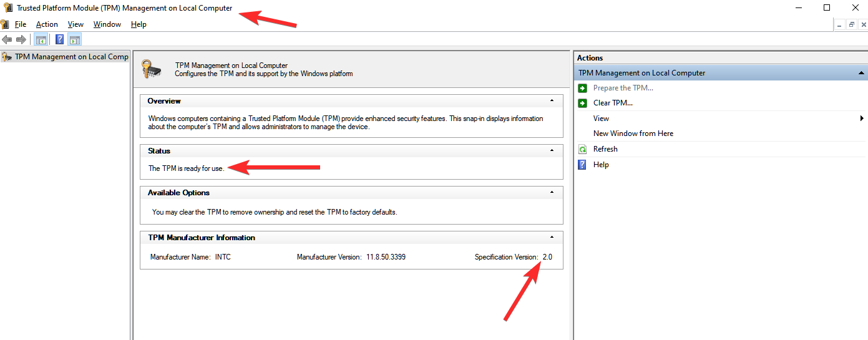
Task: Open the Window menu
Action: [x=107, y=24]
